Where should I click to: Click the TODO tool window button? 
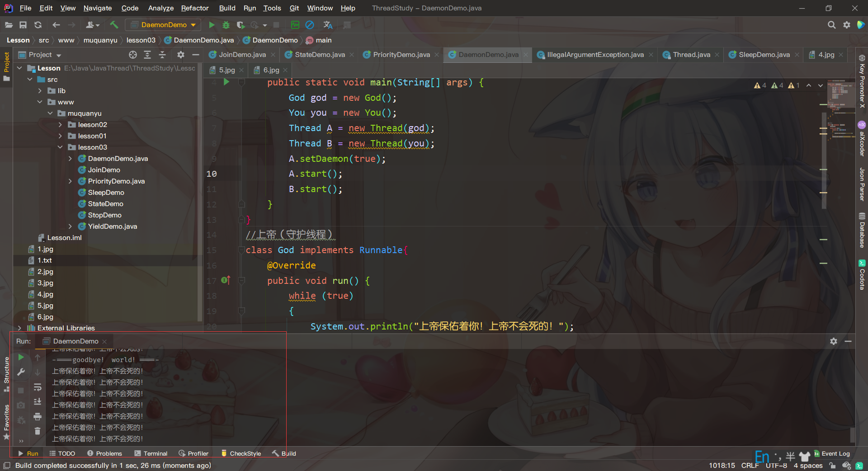[x=62, y=453]
